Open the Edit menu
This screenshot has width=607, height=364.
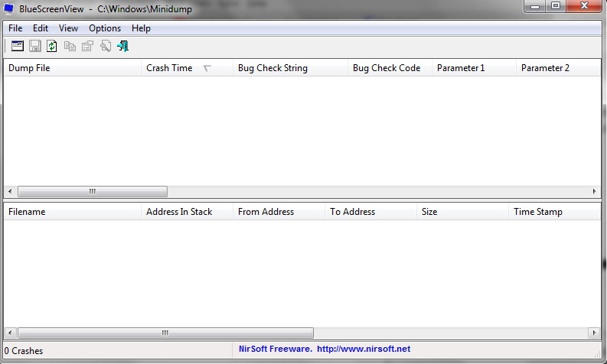41,28
